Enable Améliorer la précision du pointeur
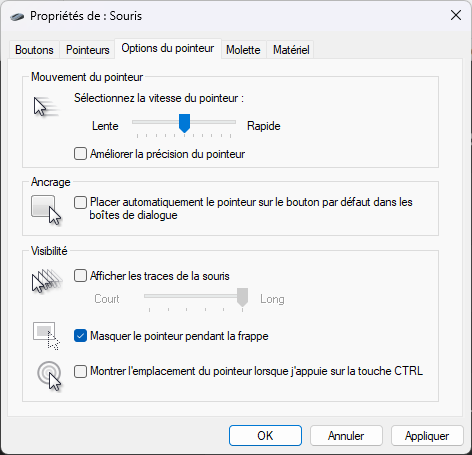The image size is (472, 455). 80,154
